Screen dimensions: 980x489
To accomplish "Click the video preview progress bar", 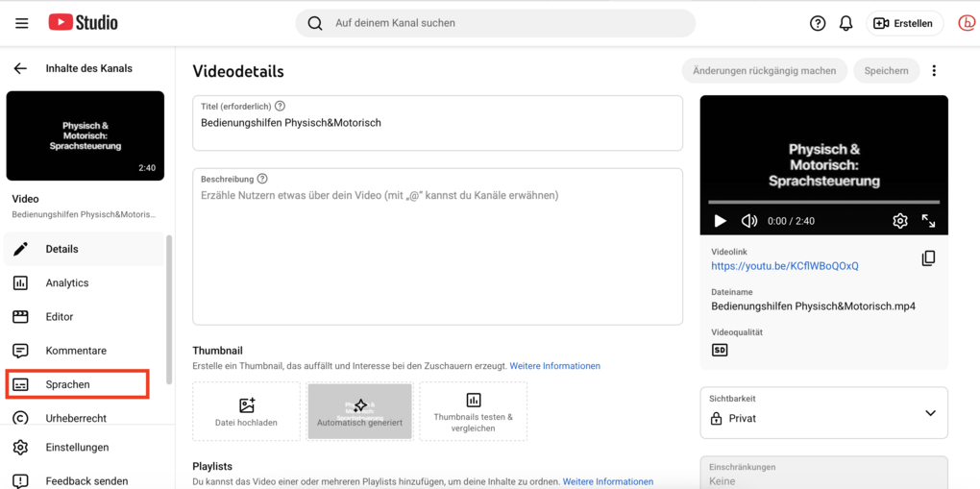I will pyautogui.click(x=823, y=202).
